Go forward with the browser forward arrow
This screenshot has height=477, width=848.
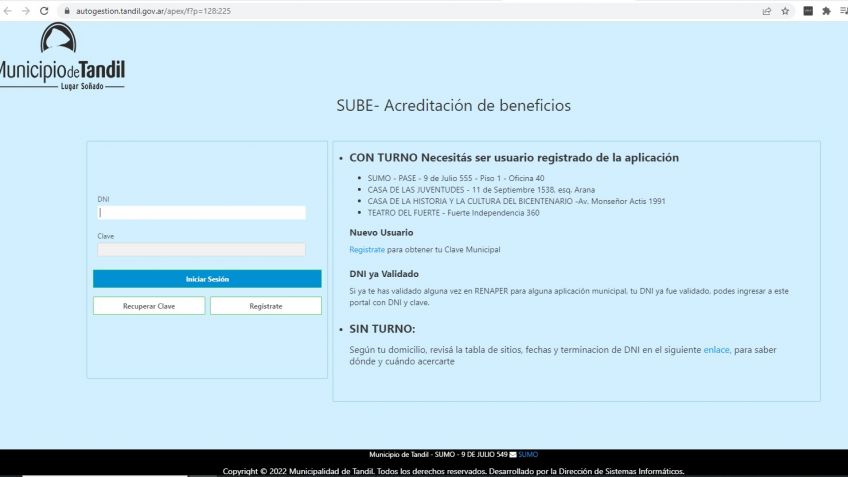pyautogui.click(x=25, y=11)
